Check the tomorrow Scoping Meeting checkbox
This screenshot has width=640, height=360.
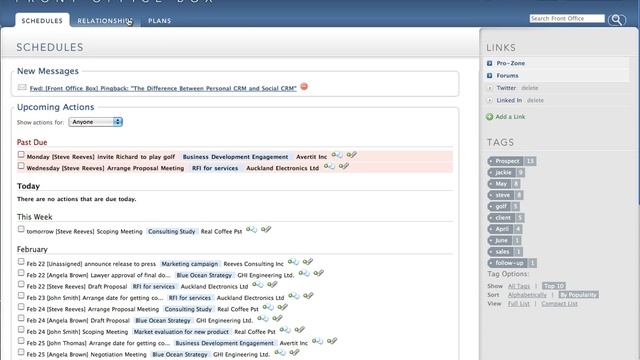coord(21,229)
